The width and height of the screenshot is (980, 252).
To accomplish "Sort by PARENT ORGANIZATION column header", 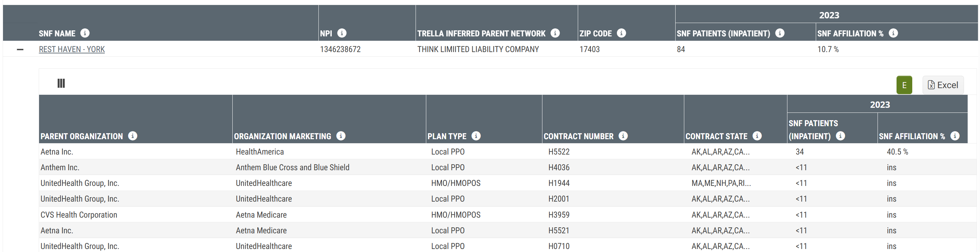I will [x=82, y=136].
